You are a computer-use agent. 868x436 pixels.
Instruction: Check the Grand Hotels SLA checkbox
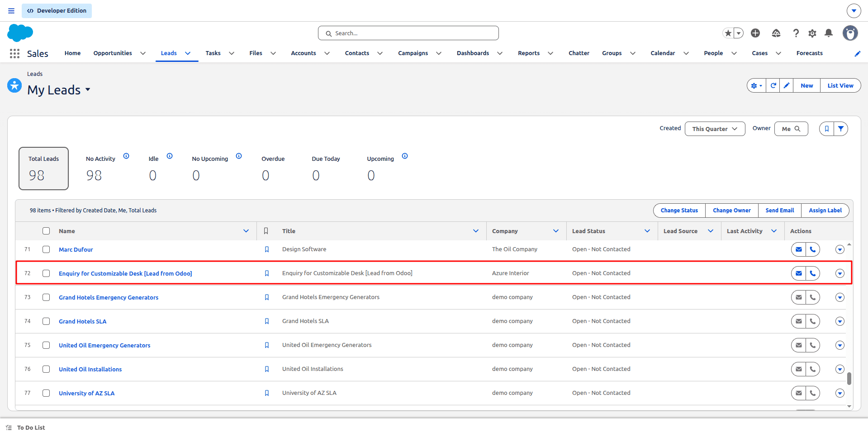click(x=46, y=321)
